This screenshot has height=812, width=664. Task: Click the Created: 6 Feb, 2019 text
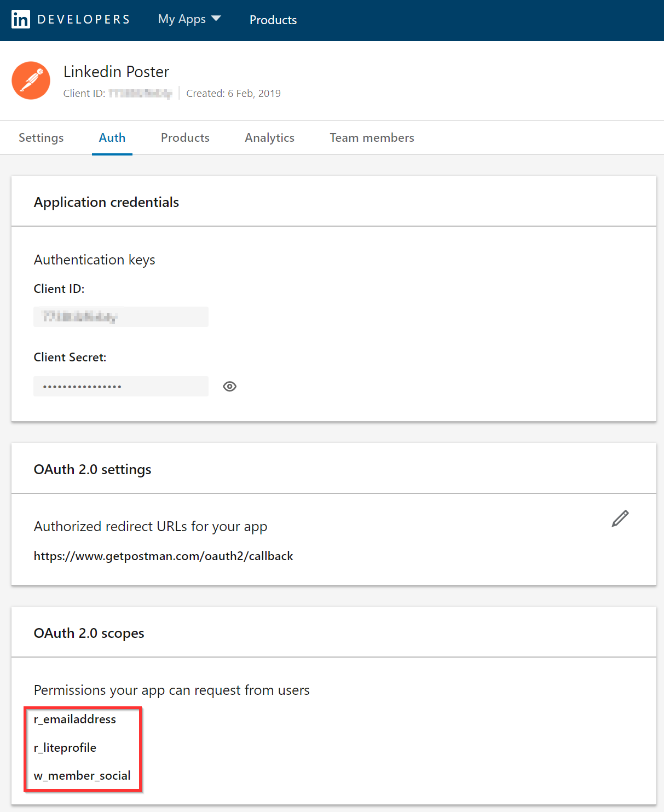[x=233, y=94]
